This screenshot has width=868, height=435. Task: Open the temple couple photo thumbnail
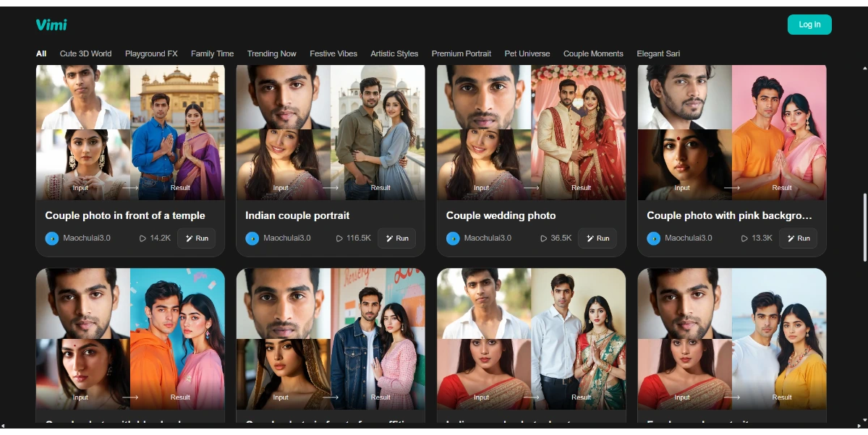pos(130,132)
